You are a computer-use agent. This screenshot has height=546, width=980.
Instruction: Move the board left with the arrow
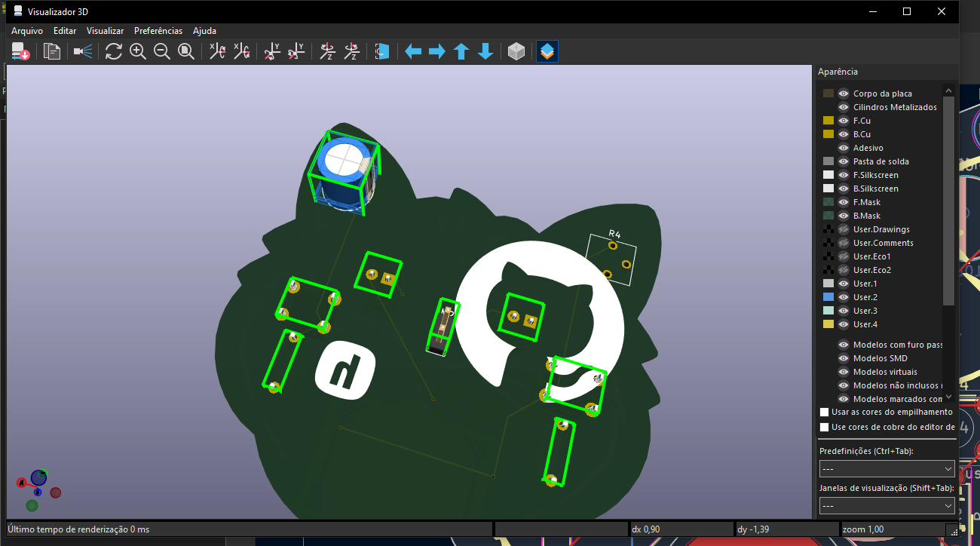413,51
